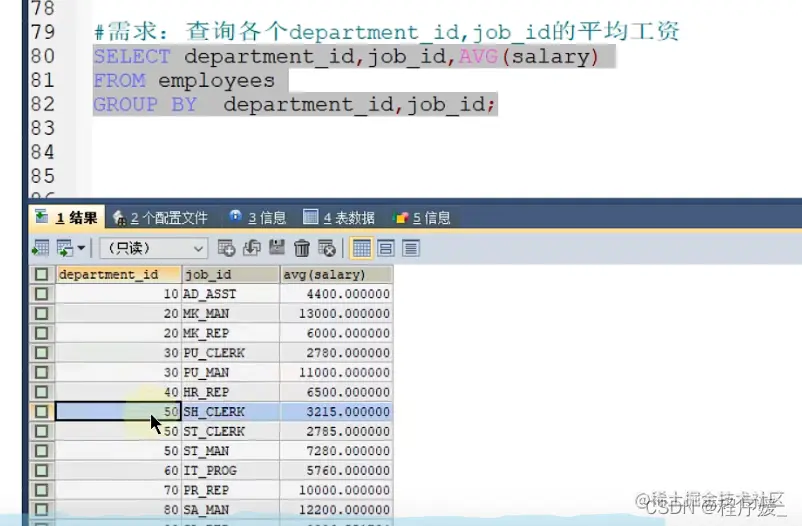Select the IT_PROG job_id cell
Screen dimensions: 802x526
point(231,471)
